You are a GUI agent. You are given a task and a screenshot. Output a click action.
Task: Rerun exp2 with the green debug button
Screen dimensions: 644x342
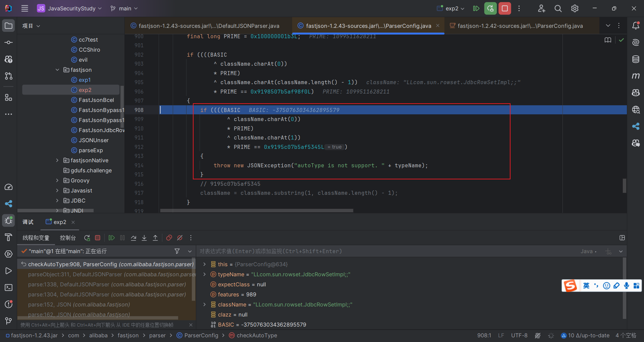coord(490,8)
